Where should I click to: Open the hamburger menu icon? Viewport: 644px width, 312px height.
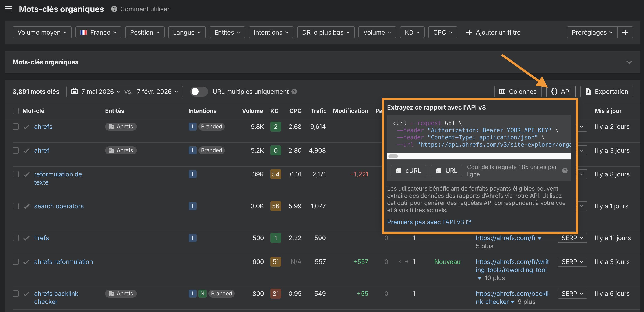tap(9, 9)
